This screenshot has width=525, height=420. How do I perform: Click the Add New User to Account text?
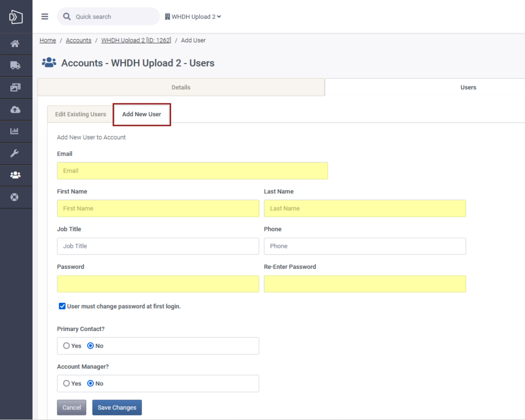click(91, 137)
